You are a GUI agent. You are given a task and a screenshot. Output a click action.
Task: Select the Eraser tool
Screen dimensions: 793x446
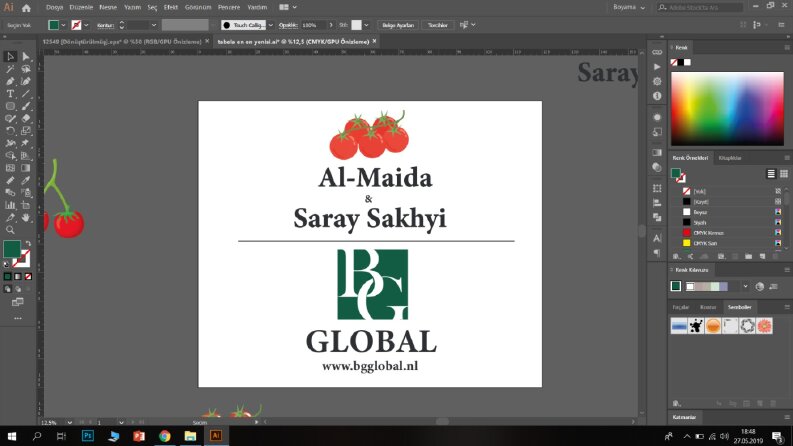[26, 118]
